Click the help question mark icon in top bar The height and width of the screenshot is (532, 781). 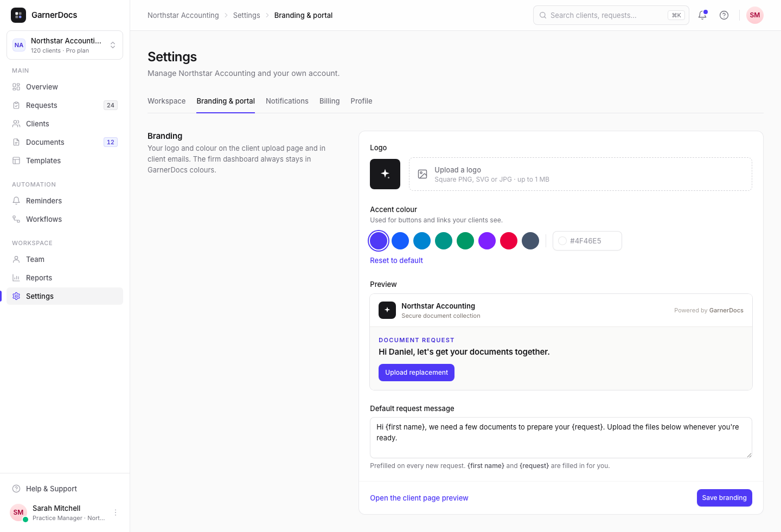pyautogui.click(x=724, y=15)
